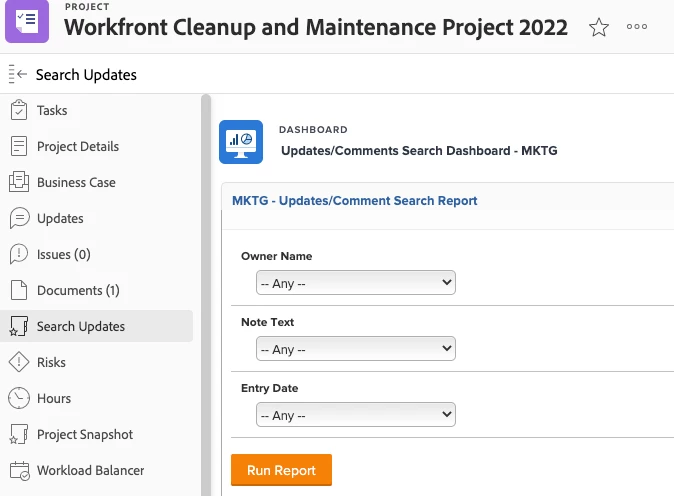Open MKTG - Updates/Comment Search Report link
The height and width of the screenshot is (496, 674).
[x=355, y=201]
